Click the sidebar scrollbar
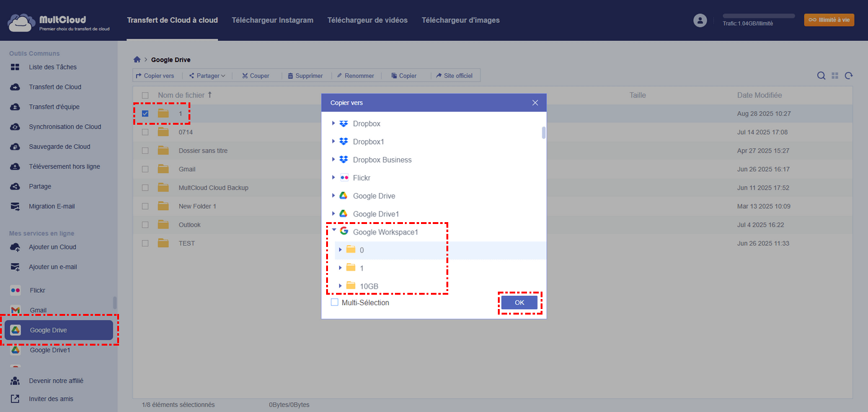Image resolution: width=868 pixels, height=412 pixels. [115, 302]
